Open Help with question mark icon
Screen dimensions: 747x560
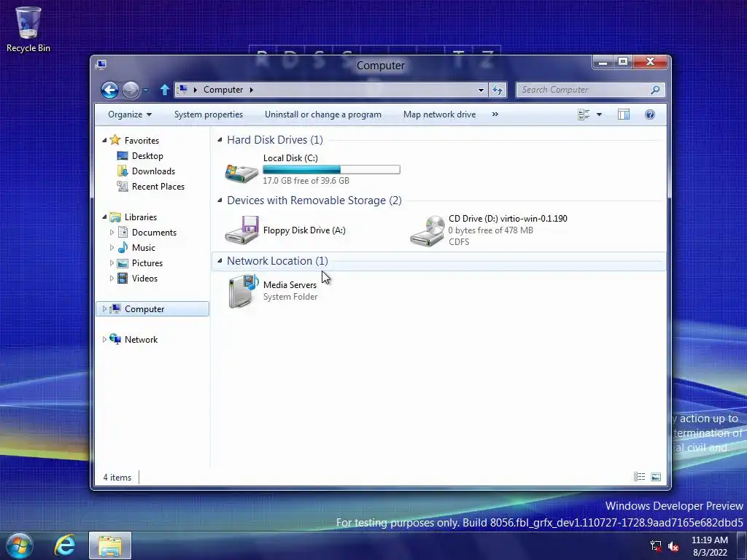(x=650, y=114)
